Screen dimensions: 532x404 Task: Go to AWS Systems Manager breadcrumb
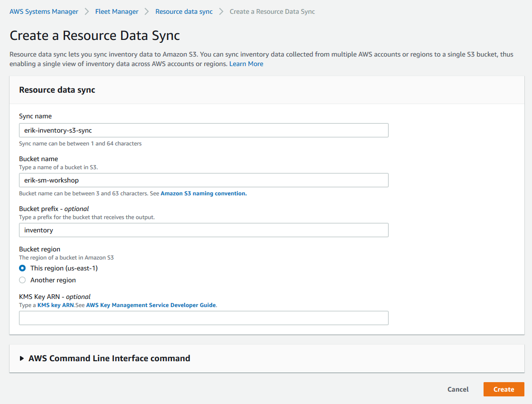pyautogui.click(x=44, y=11)
